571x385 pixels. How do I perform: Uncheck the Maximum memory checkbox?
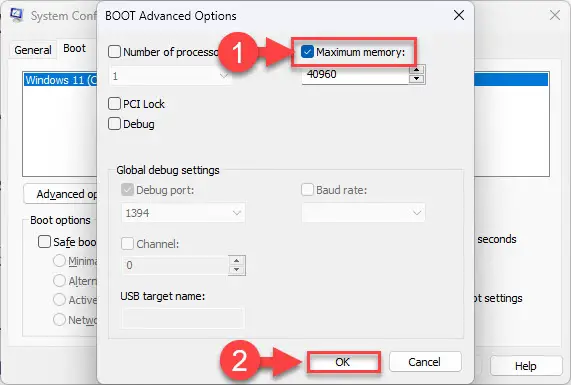307,52
